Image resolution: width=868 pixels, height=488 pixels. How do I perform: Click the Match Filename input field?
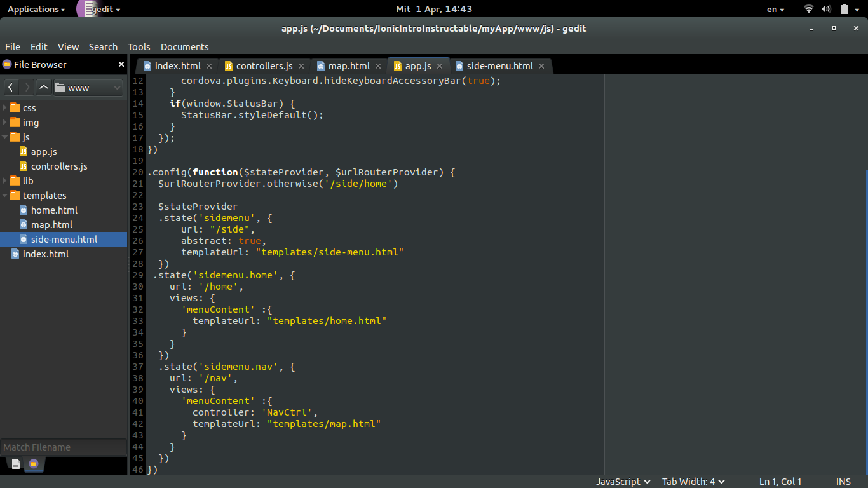64,447
